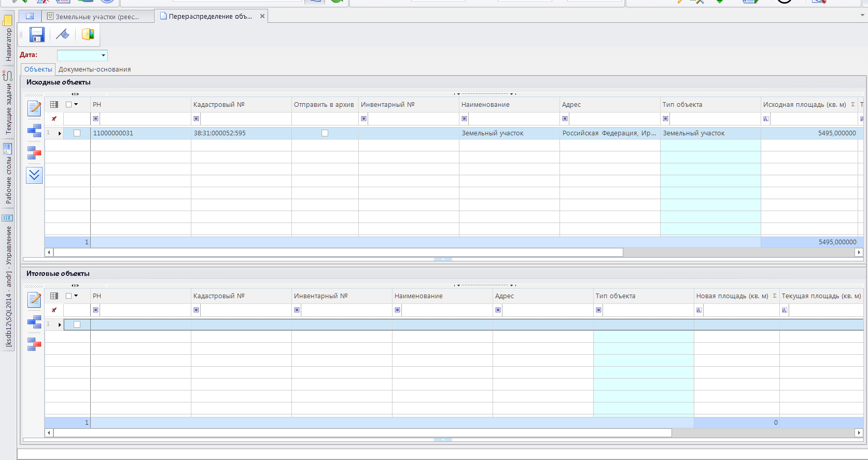
Task: Click the Исходная площадь filter condition icon
Action: point(766,119)
